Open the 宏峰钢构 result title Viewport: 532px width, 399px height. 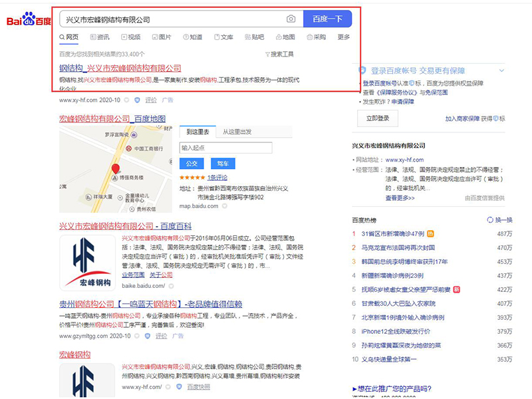tap(74, 355)
